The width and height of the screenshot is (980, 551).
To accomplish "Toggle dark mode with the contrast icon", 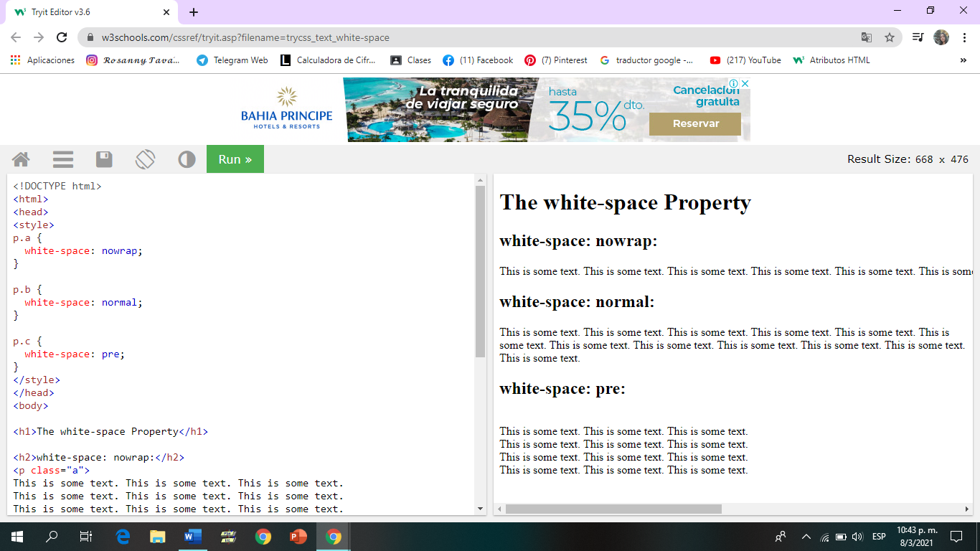I will [187, 159].
